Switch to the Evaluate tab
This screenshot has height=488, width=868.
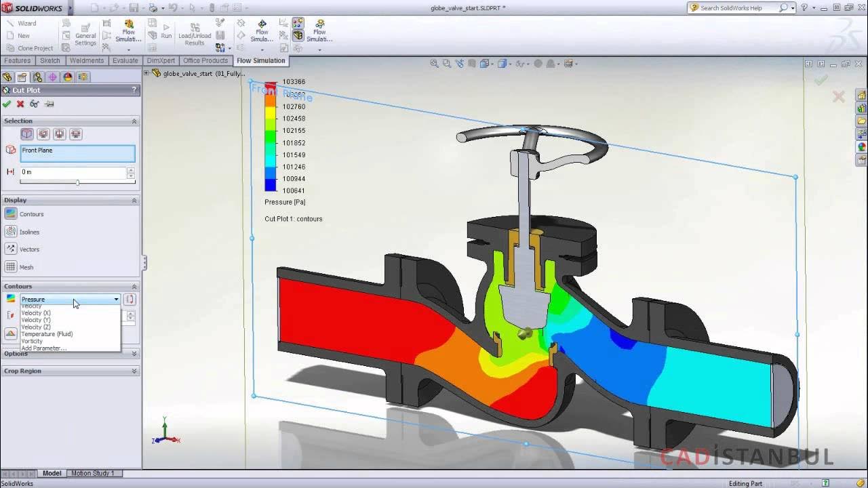point(125,60)
